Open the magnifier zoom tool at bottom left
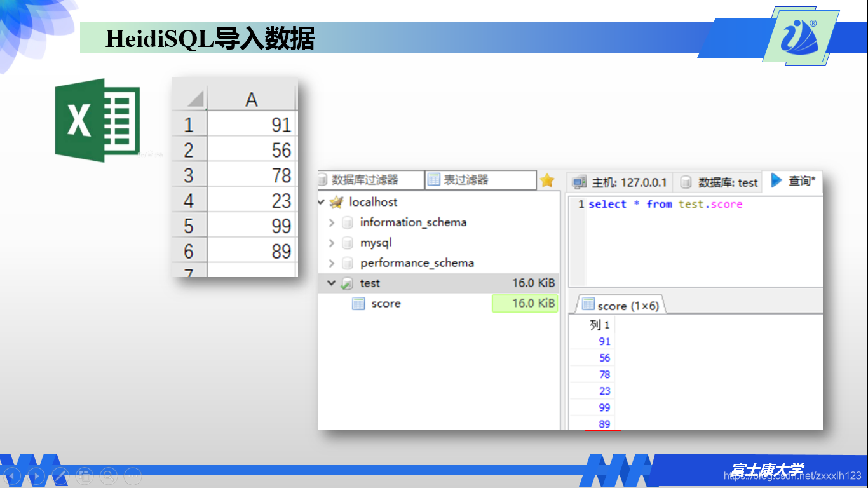 point(108,475)
